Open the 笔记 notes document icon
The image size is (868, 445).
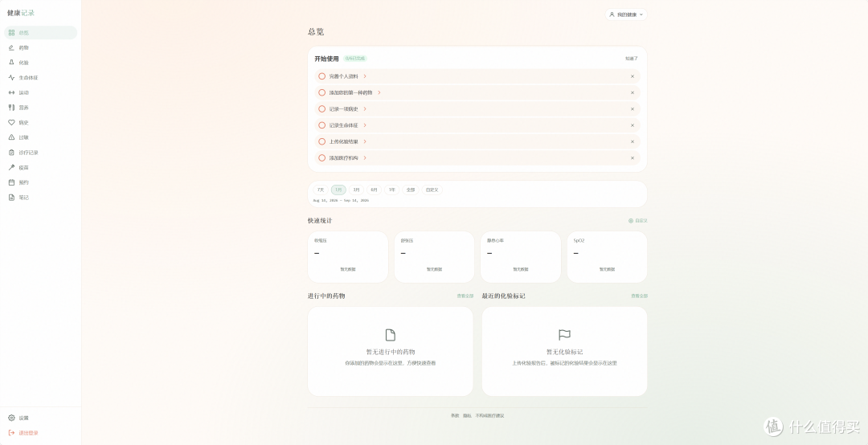[11, 197]
